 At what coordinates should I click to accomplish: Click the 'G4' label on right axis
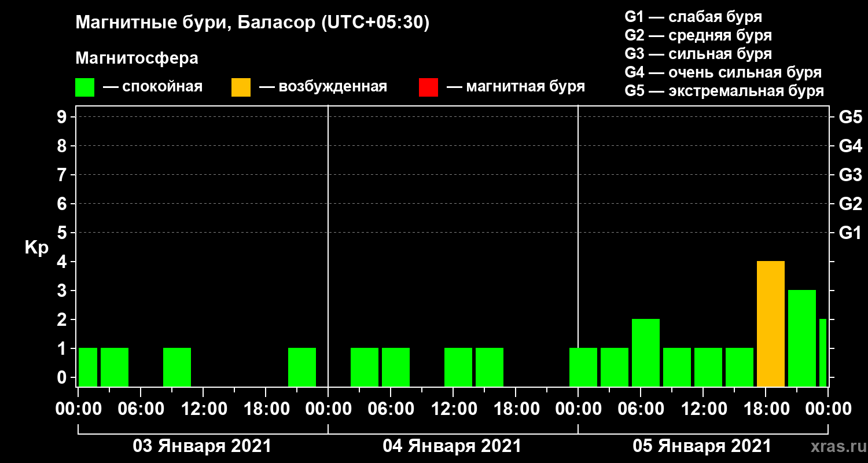click(x=850, y=146)
